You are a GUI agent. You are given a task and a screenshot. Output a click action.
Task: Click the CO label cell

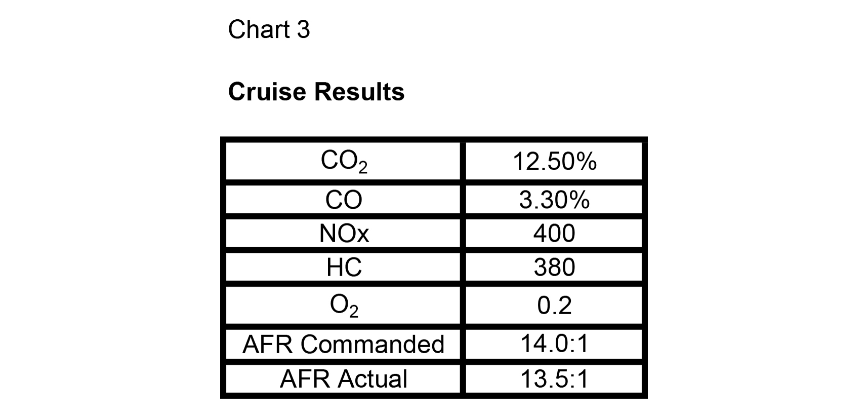pos(343,200)
